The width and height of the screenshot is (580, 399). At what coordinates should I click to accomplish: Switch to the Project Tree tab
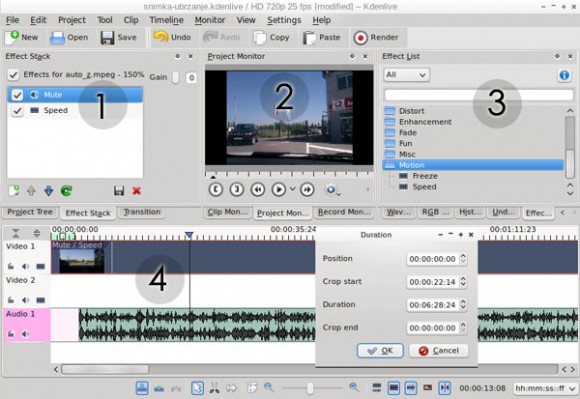click(x=30, y=212)
